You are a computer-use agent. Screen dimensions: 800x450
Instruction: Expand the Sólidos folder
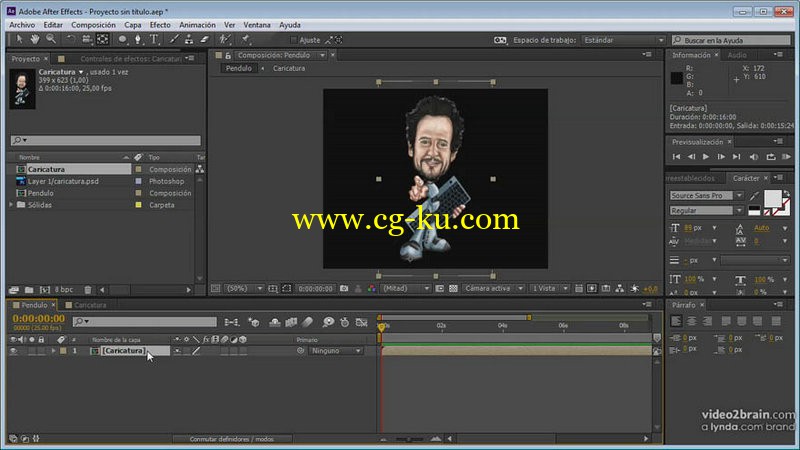pyautogui.click(x=11, y=205)
